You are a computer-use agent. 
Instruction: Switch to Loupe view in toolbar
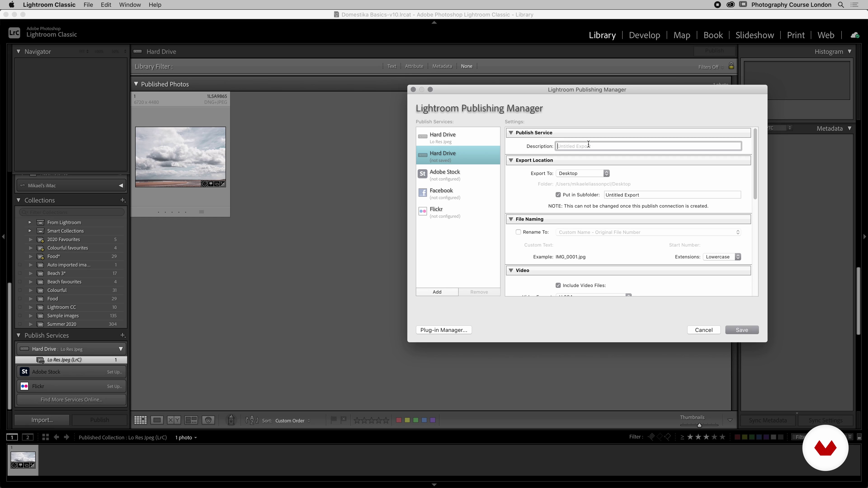pos(157,420)
